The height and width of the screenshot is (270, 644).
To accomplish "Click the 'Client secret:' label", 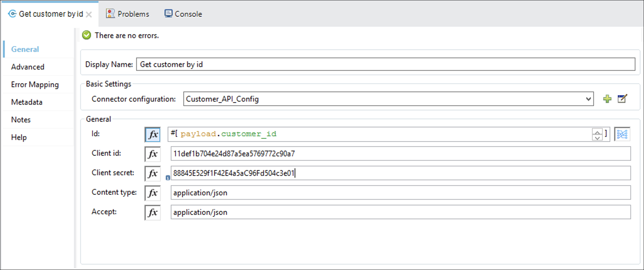I will tap(113, 173).
